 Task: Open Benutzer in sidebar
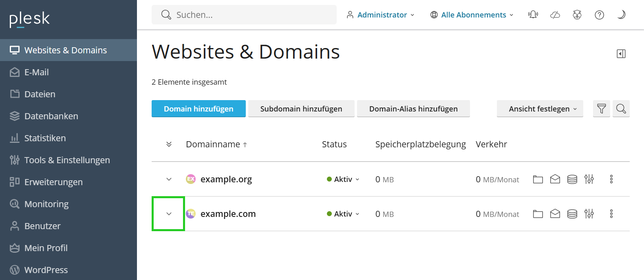pyautogui.click(x=68, y=226)
